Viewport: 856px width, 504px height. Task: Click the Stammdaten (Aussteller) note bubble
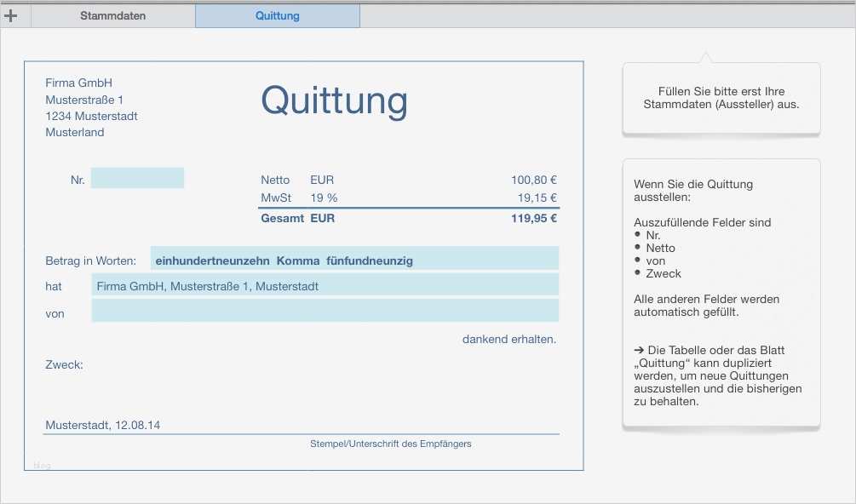[x=721, y=99]
